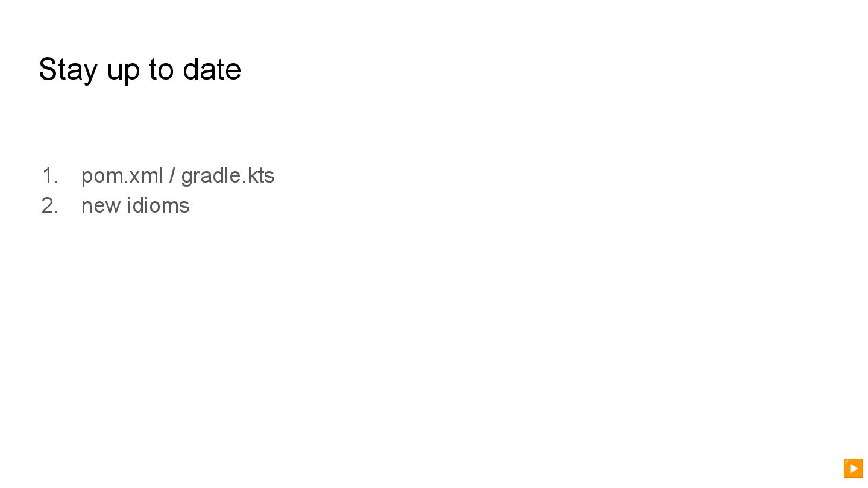
Task: Select the "new idioms" list item
Action: click(x=135, y=205)
